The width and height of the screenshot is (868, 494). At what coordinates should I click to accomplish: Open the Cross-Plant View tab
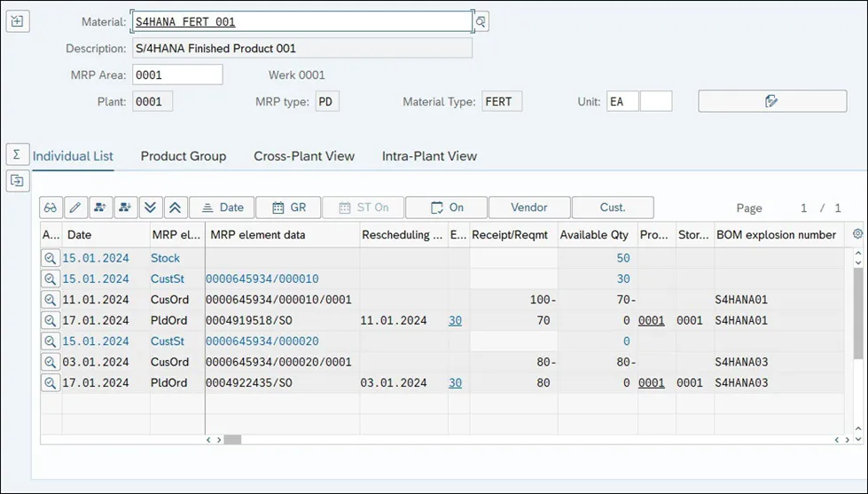click(x=304, y=156)
